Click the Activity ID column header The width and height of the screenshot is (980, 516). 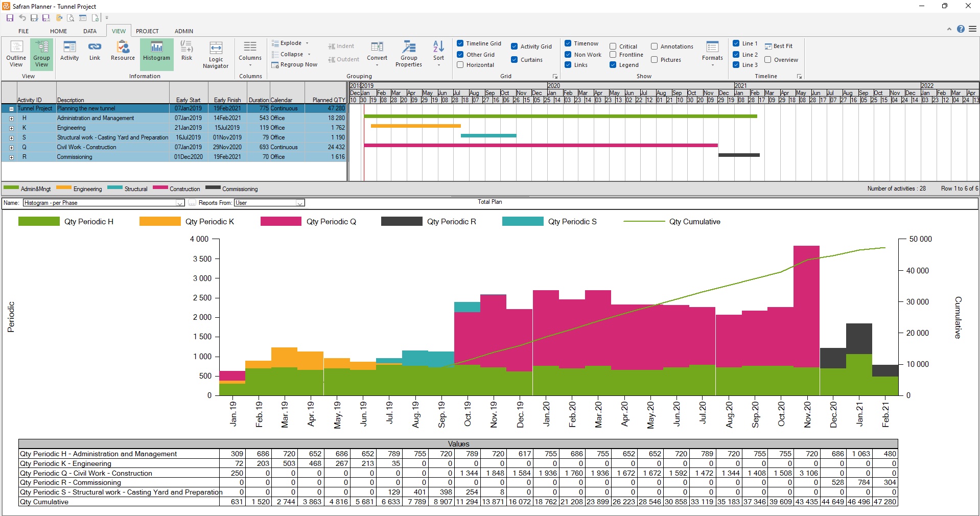tap(36, 93)
